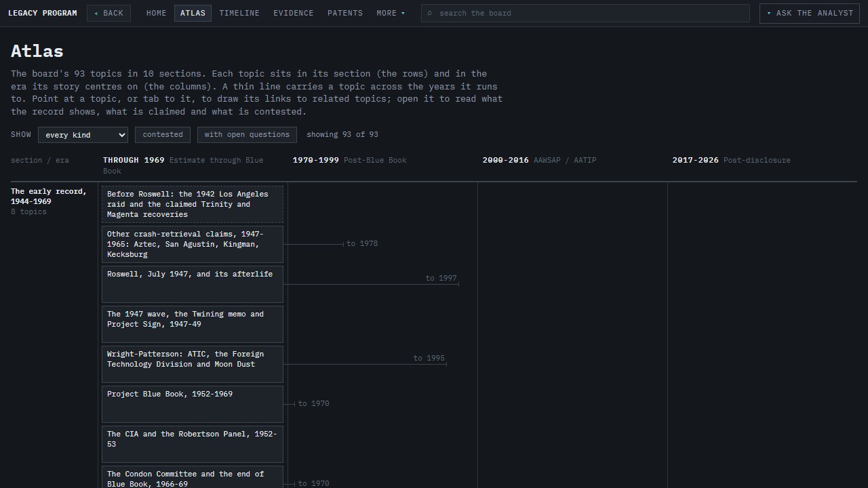Click the 2017-2026 Post-disclosure column header

pos(732,160)
